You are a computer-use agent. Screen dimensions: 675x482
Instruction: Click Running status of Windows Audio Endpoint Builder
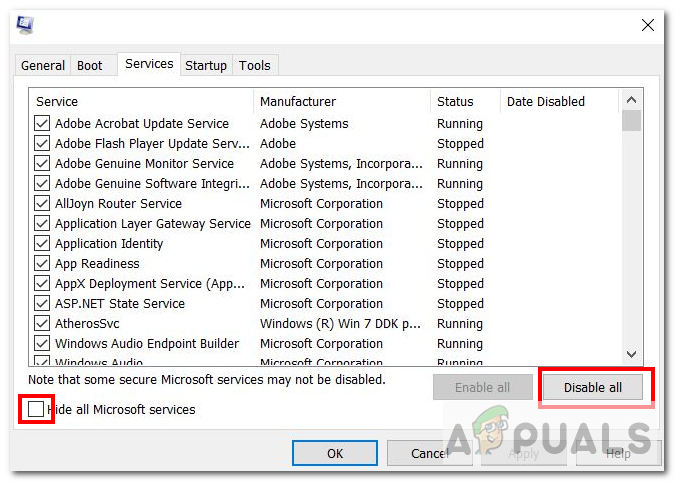point(460,343)
